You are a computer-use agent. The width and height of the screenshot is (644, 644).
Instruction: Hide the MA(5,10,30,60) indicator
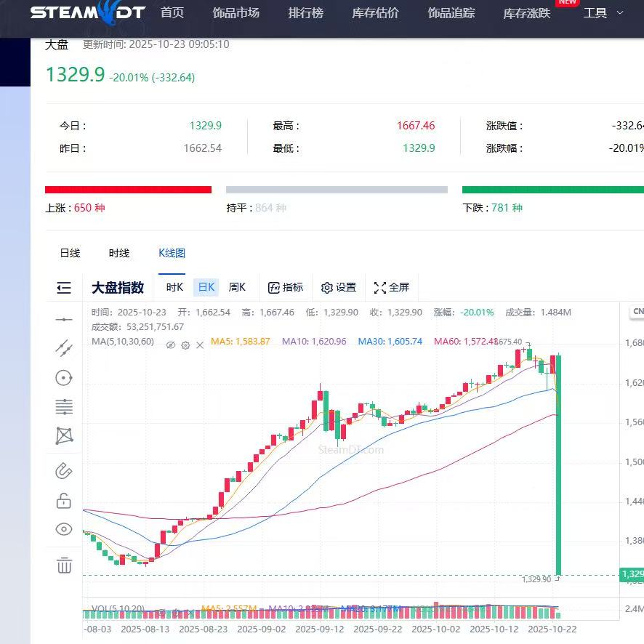171,345
